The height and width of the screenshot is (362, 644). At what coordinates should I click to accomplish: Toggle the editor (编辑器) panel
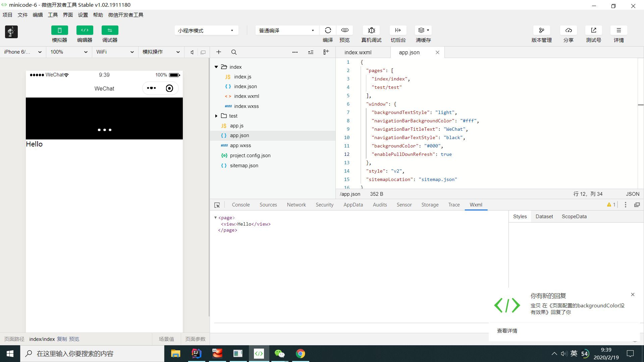pyautogui.click(x=85, y=30)
